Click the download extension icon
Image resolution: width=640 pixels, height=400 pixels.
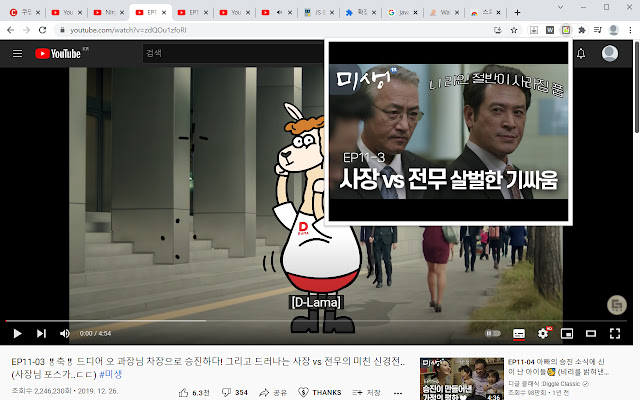pos(534,30)
